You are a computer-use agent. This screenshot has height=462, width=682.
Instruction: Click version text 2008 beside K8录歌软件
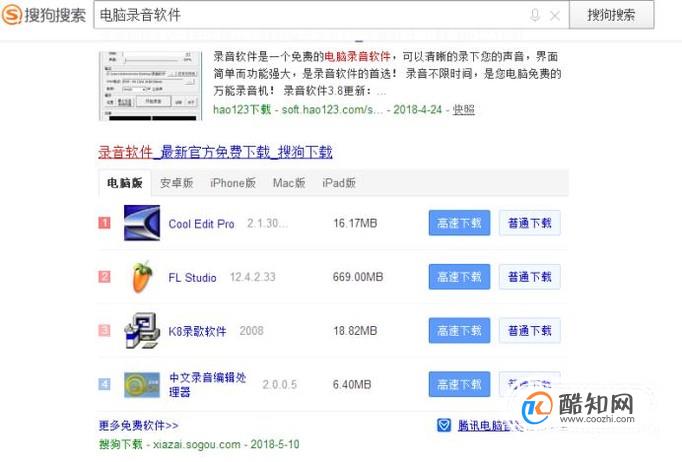[x=251, y=331]
